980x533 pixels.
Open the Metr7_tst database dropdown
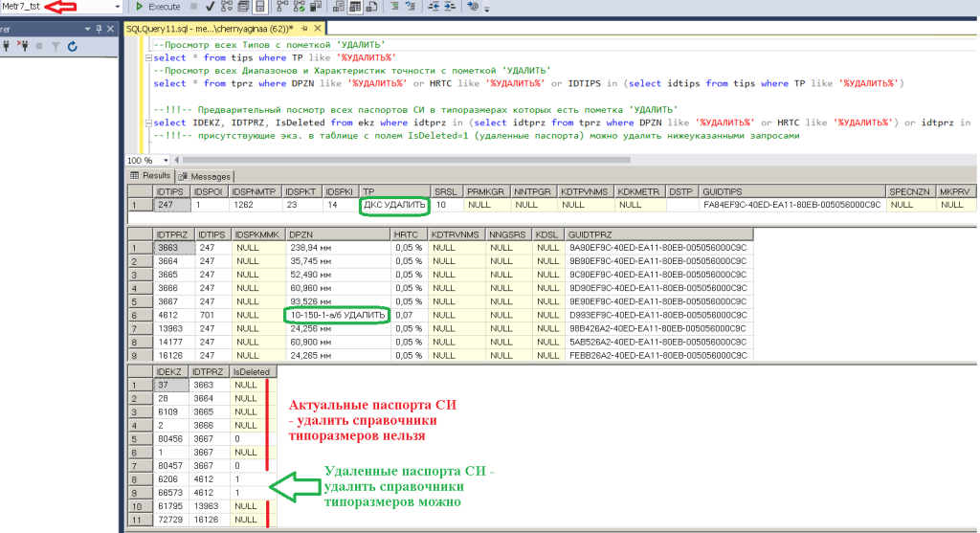[117, 7]
